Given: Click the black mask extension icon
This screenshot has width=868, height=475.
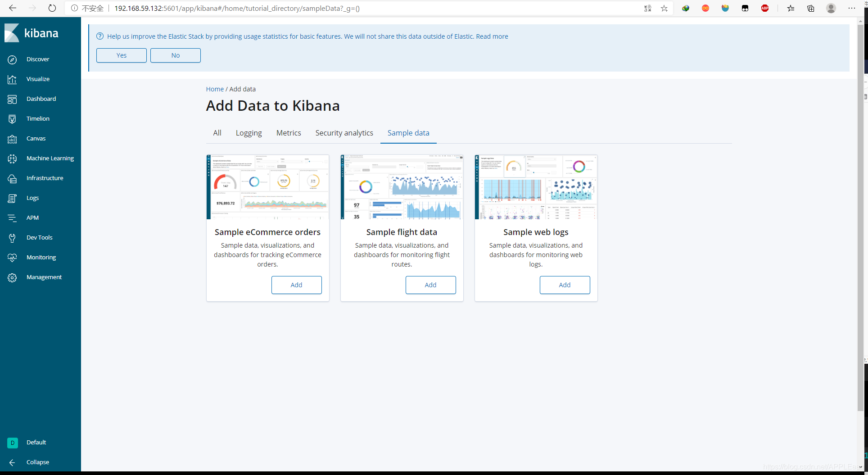Looking at the screenshot, I should [745, 8].
